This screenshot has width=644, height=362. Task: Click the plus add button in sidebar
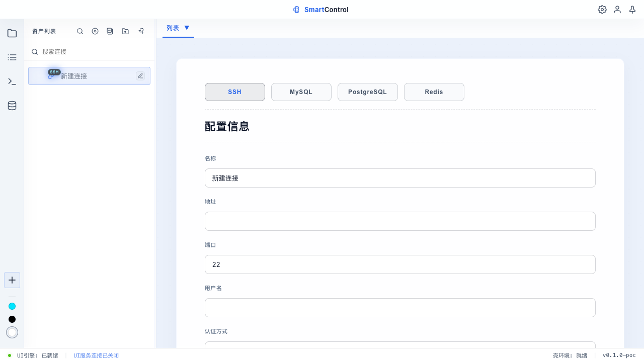click(x=12, y=280)
